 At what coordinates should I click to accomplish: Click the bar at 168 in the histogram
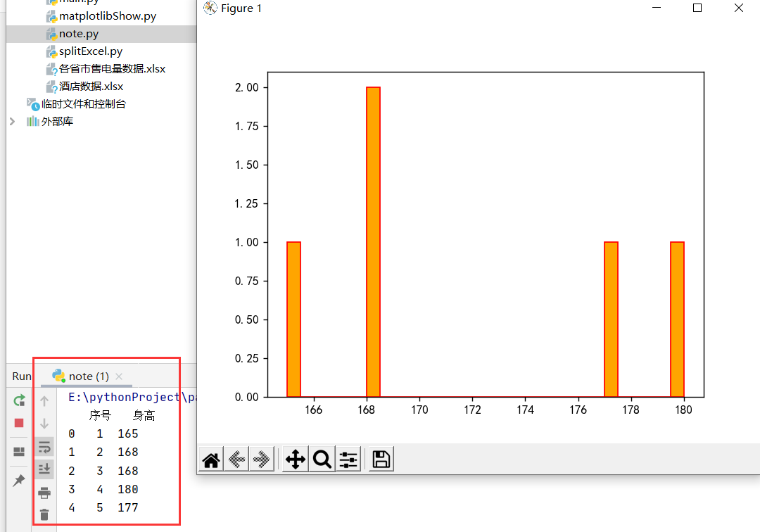coord(373,242)
